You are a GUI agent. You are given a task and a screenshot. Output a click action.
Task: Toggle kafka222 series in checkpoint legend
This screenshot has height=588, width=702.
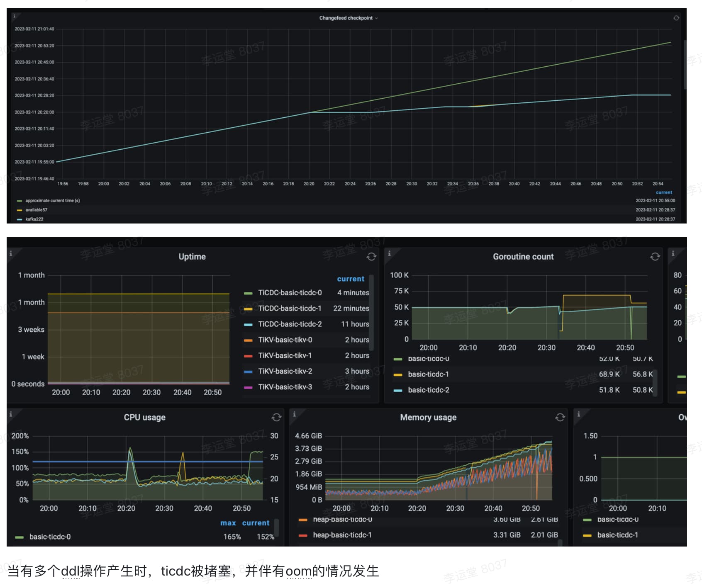[x=34, y=219]
